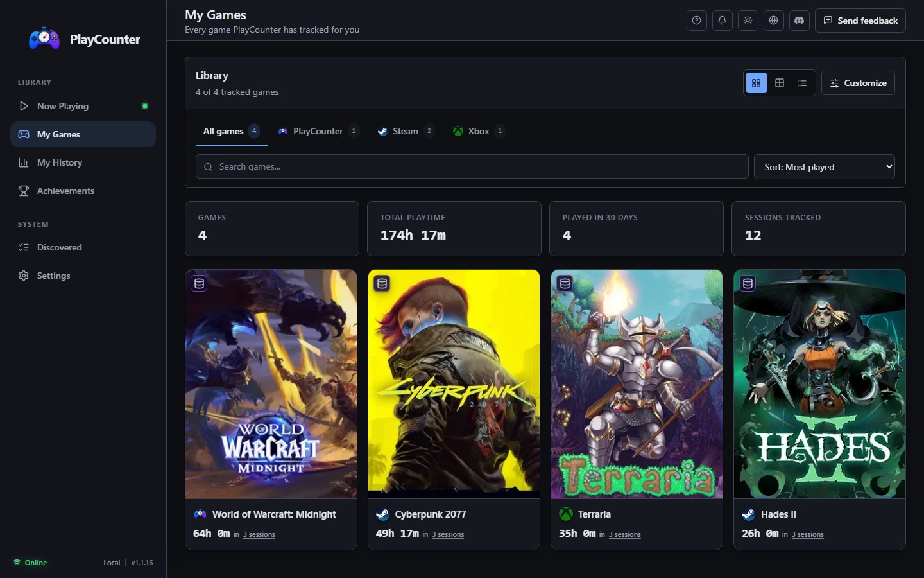Select the Steam filter tab

coord(406,131)
